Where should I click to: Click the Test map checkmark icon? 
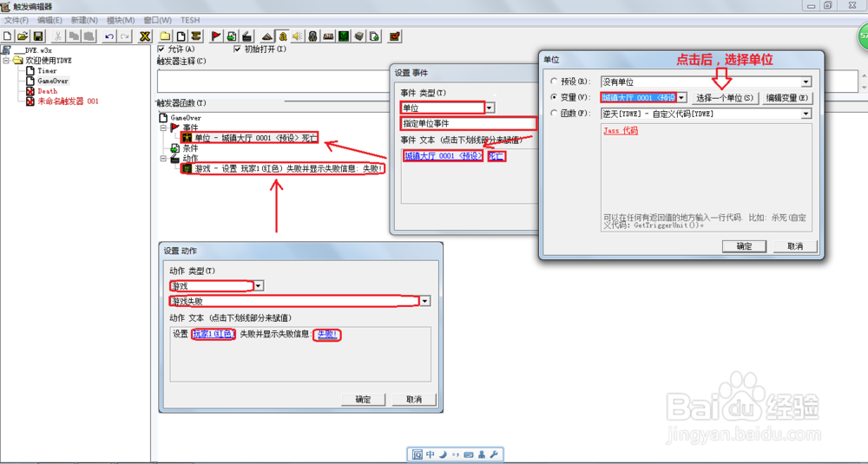pyautogui.click(x=395, y=36)
